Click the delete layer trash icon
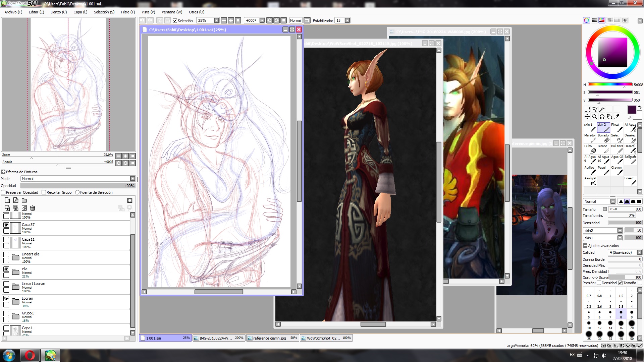This screenshot has height=362, width=644. coord(33,208)
